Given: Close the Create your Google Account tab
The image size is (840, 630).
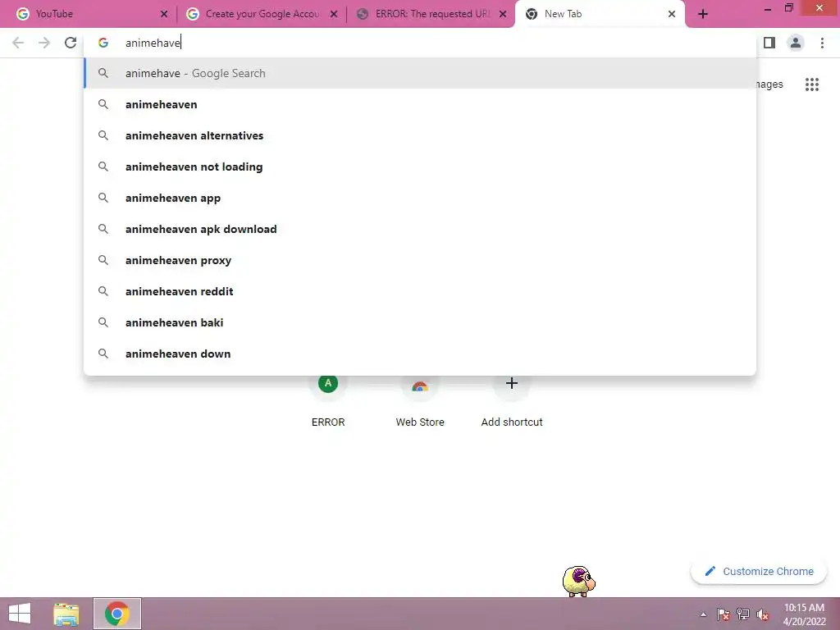Looking at the screenshot, I should (334, 15).
